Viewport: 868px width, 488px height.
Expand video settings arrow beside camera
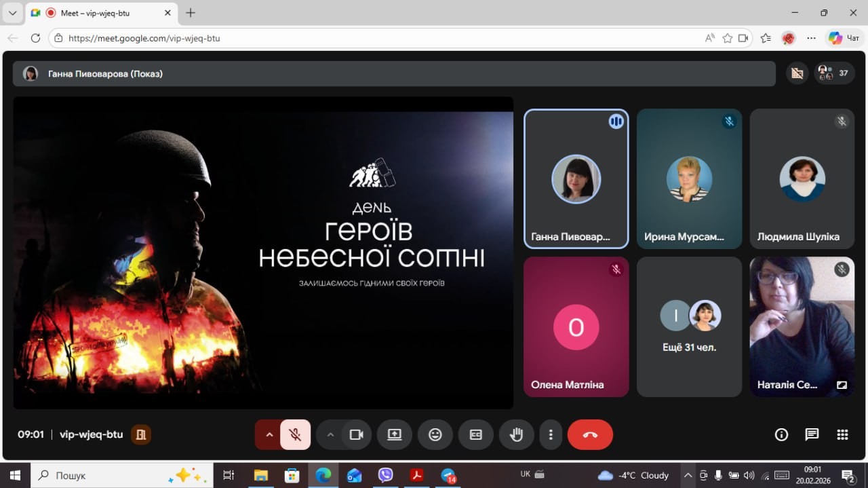[330, 435]
